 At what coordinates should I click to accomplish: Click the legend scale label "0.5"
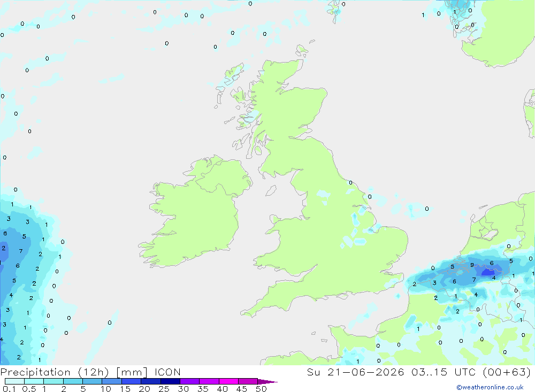[29, 389]
